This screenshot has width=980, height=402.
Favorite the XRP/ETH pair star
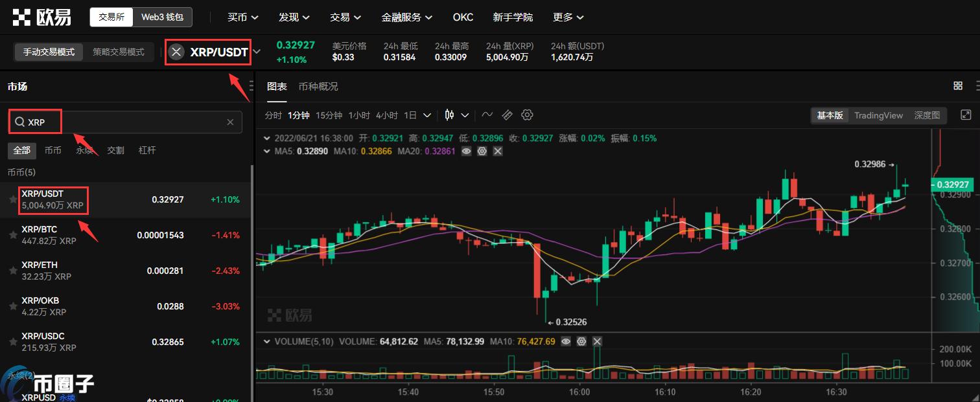(13, 271)
